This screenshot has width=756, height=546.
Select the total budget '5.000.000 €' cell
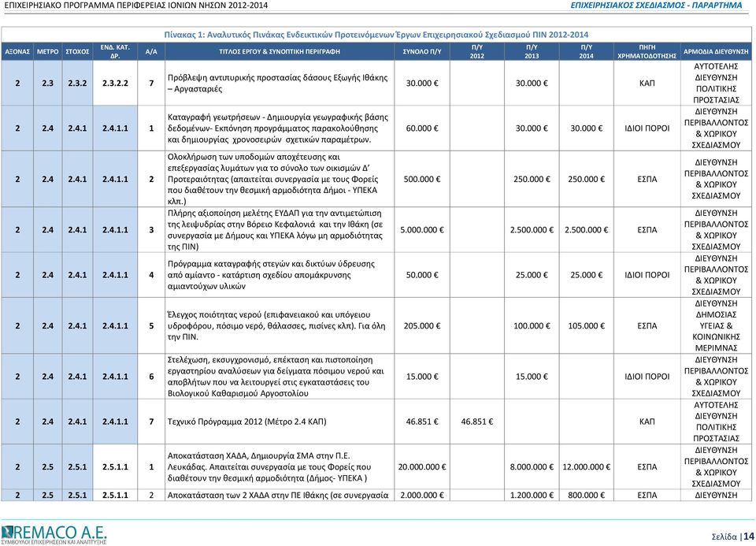(422, 230)
